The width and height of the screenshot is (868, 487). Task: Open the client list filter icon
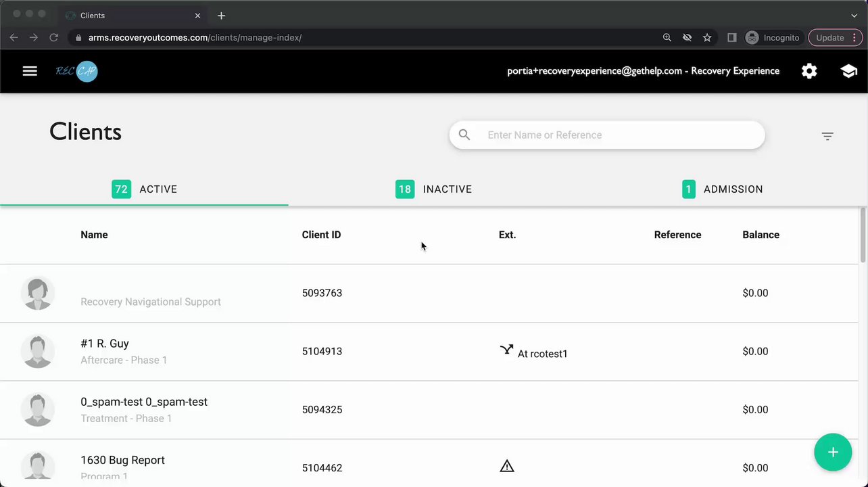tap(827, 136)
